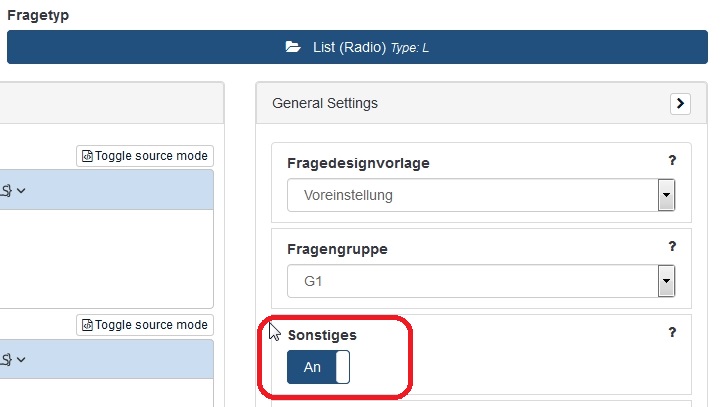Click the source code icon in lower Toggle source mode
Viewport: 724px width, 407px height.
(x=87, y=325)
